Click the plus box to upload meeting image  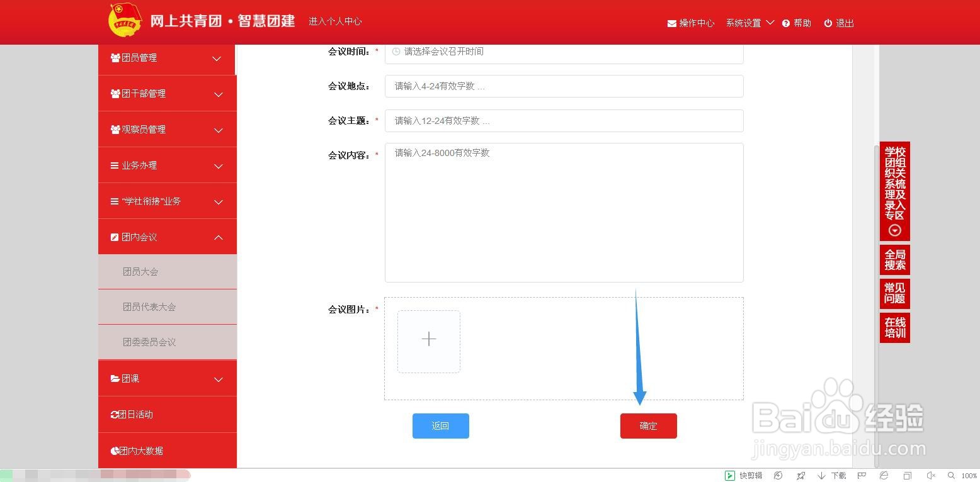(428, 339)
